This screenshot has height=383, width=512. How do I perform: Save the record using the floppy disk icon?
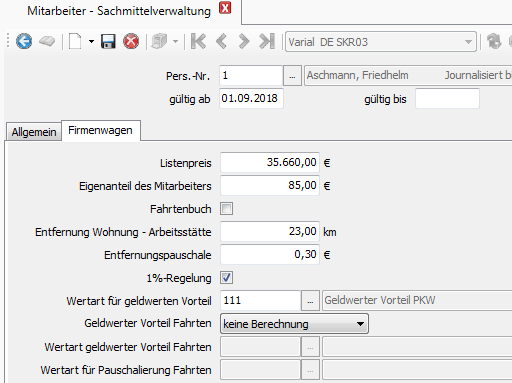[108, 42]
